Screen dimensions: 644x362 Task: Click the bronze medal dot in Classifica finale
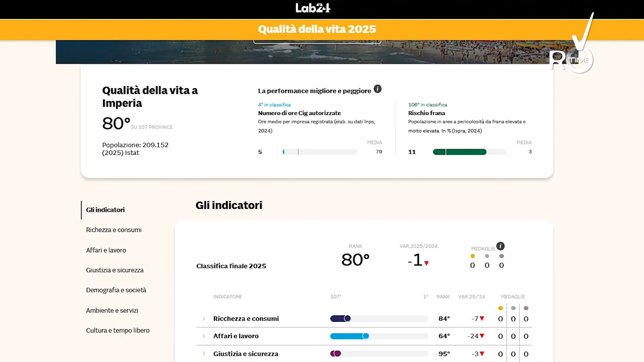[501, 256]
